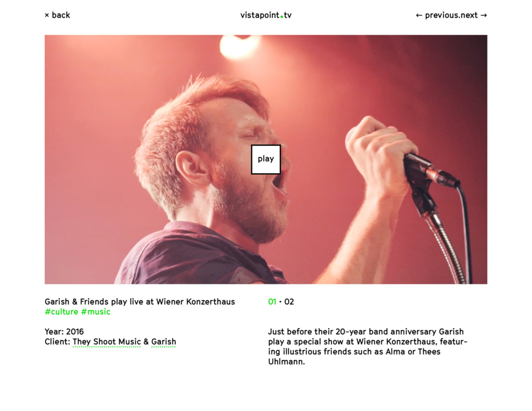Go to the next project
This screenshot has width=532, height=411.
pos(466,15)
